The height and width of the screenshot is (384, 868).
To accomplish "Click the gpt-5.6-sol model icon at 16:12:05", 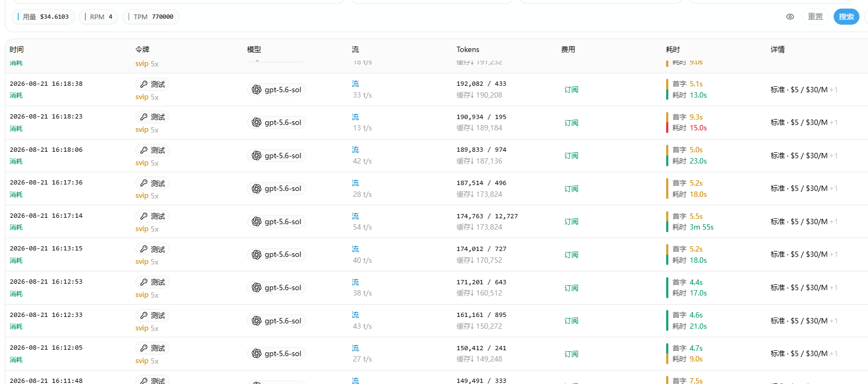I will (257, 353).
